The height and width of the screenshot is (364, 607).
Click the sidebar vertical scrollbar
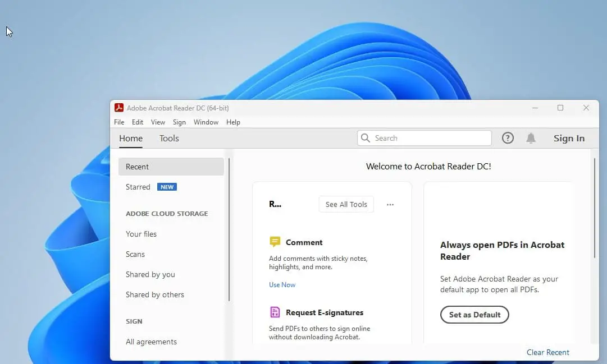(x=229, y=229)
